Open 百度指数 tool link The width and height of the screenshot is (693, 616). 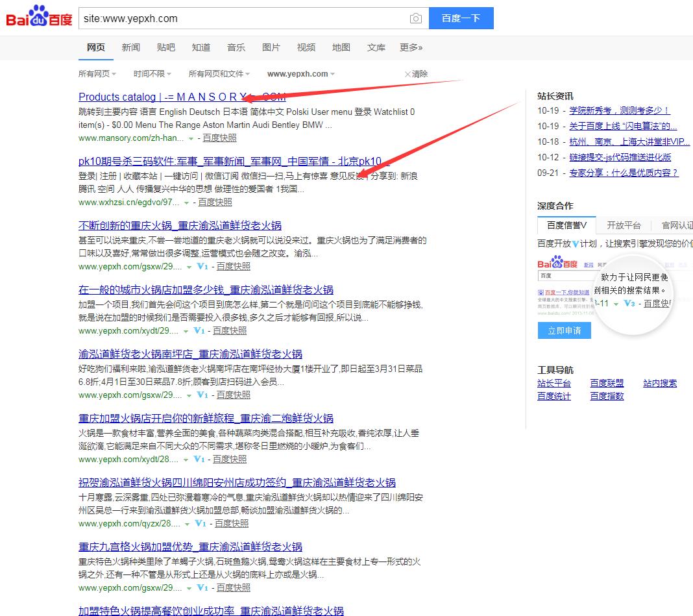607,396
